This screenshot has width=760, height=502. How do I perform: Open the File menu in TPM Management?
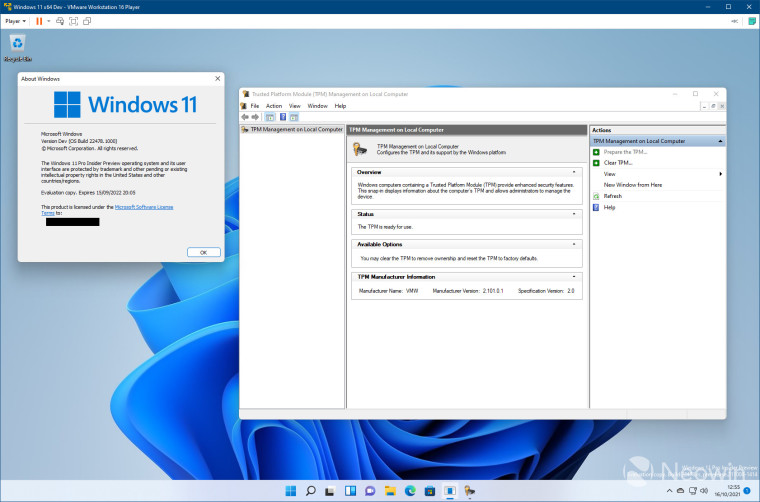click(x=254, y=106)
